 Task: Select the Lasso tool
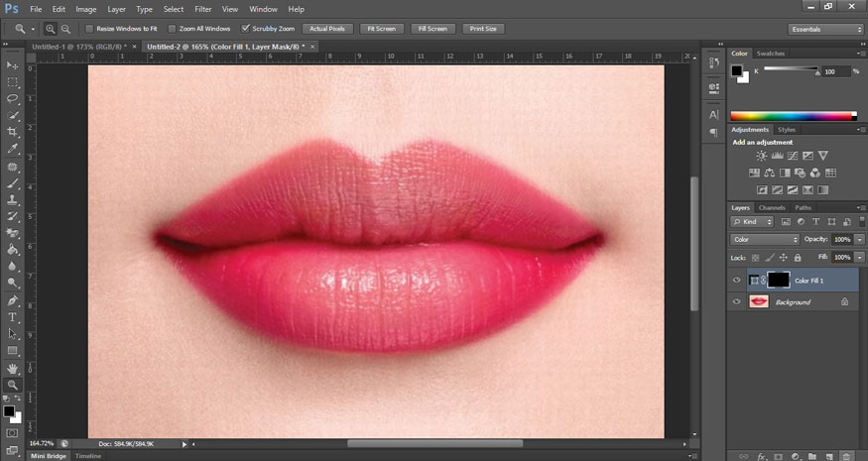click(x=12, y=98)
